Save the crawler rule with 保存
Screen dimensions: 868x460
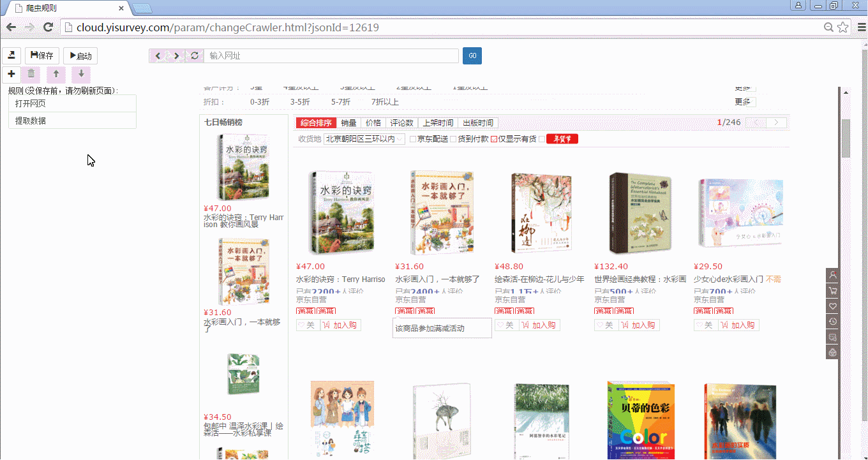pos(42,56)
